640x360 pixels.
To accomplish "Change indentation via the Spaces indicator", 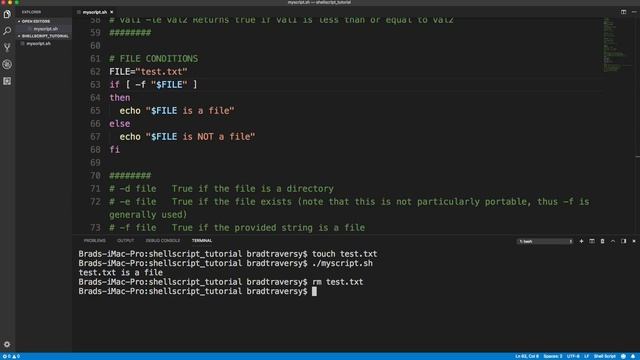I will click(x=553, y=356).
